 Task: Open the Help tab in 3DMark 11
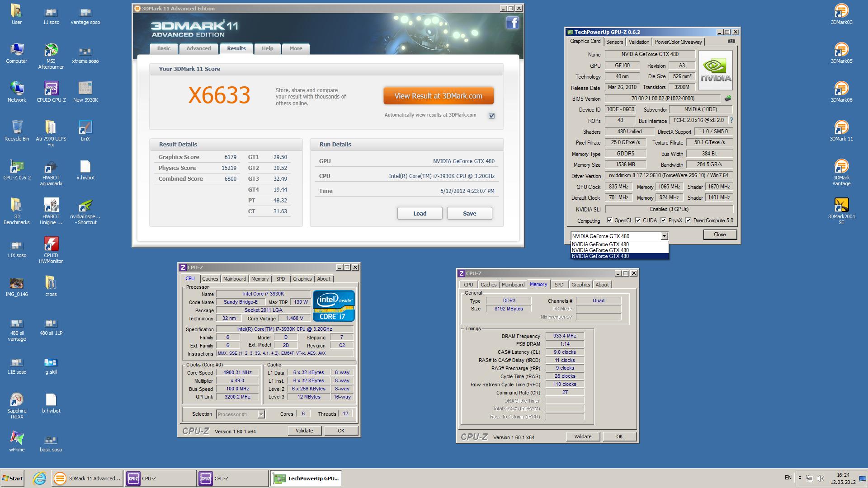(267, 48)
